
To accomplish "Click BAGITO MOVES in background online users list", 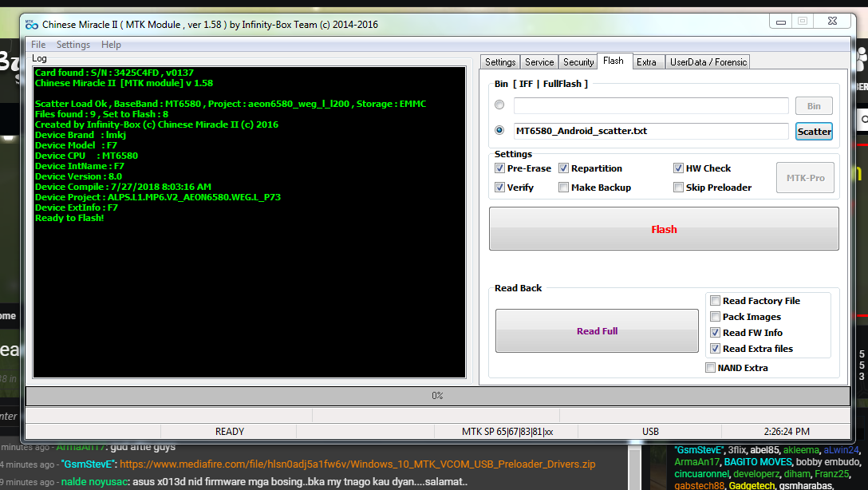I will [x=758, y=462].
